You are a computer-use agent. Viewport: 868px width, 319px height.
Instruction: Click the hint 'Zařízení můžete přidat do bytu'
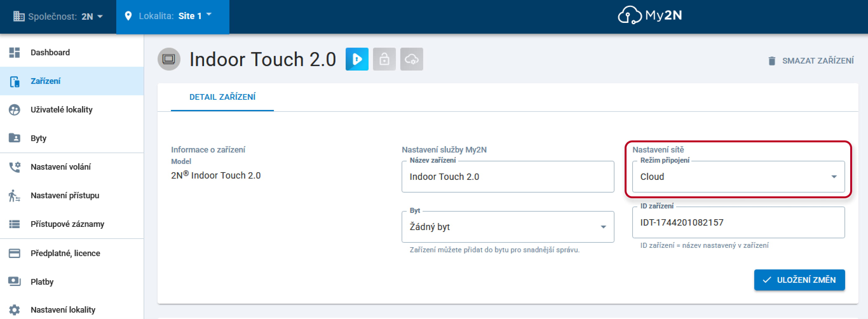tap(494, 250)
